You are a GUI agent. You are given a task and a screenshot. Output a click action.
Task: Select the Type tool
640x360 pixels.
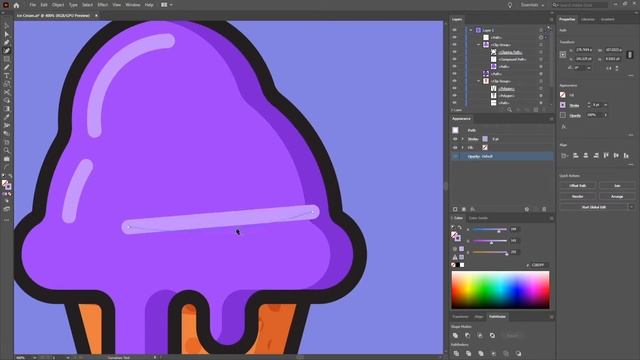click(7, 76)
